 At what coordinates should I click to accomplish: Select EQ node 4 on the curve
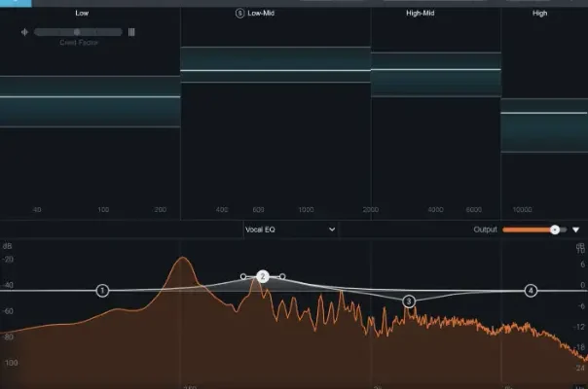pos(531,290)
